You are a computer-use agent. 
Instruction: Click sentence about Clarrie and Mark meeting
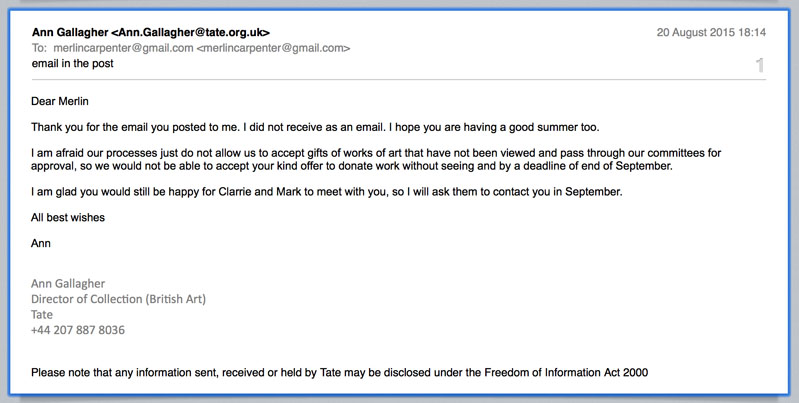click(x=327, y=192)
